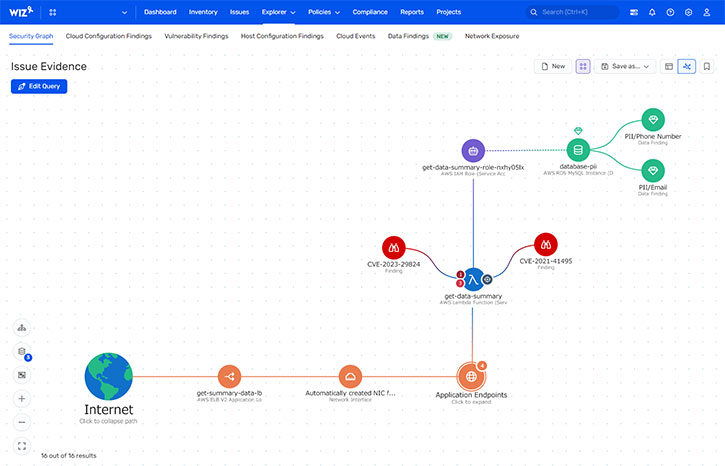Open the Policies dropdown menu
725x466 pixels.
(x=324, y=12)
